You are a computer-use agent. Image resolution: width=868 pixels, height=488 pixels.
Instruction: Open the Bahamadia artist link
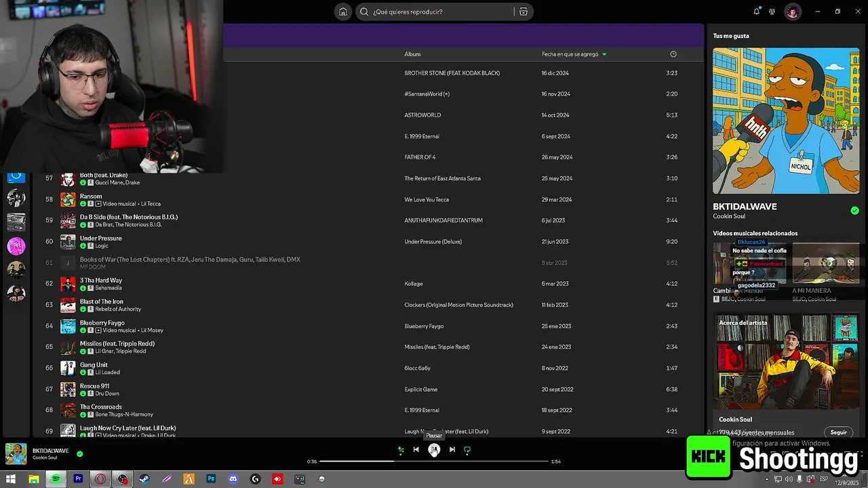(109, 288)
